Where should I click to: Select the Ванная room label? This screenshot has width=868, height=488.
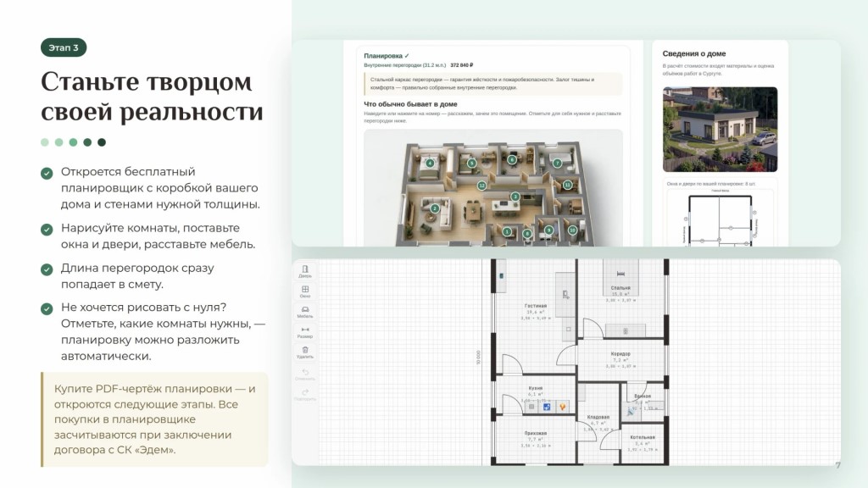click(x=643, y=396)
